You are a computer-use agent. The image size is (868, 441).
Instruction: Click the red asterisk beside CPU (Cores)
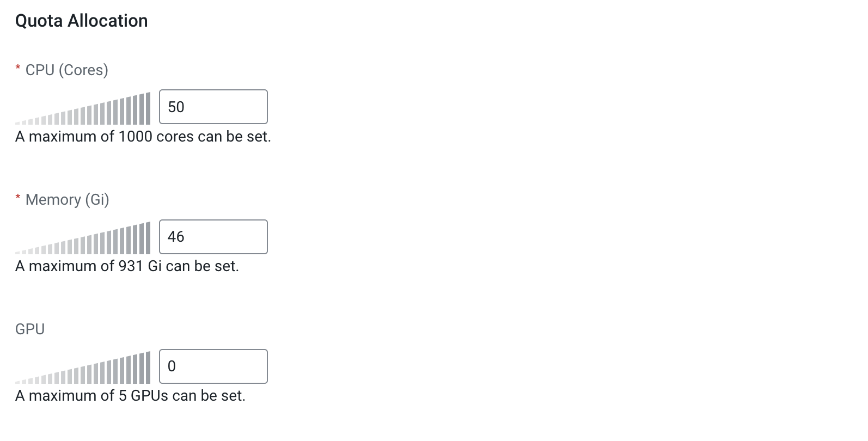click(18, 69)
